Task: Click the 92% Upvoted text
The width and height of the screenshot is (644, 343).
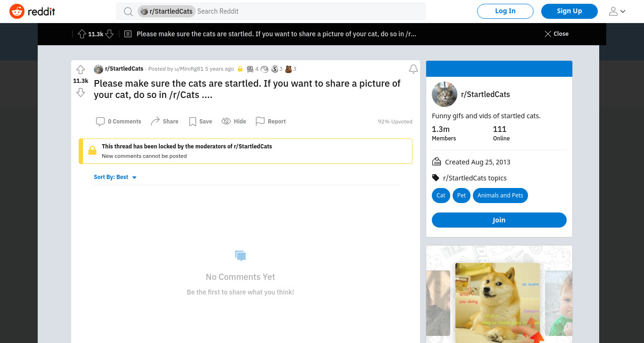Action: click(x=395, y=122)
